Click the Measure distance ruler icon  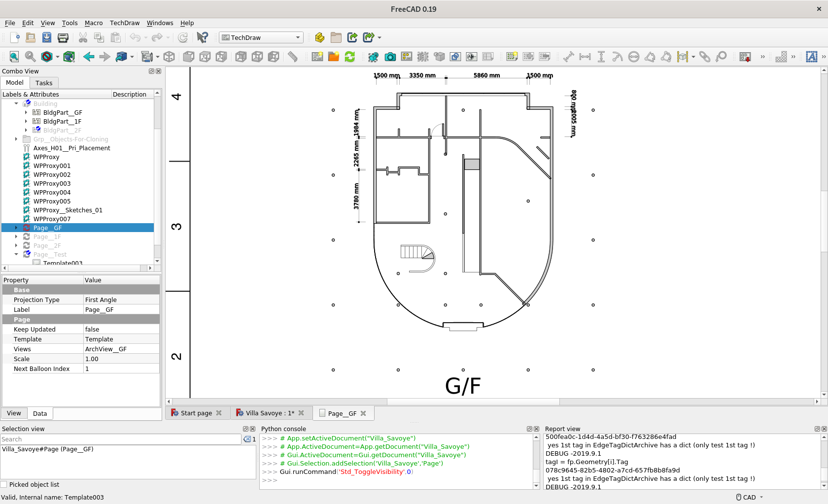pyautogui.click(x=293, y=57)
